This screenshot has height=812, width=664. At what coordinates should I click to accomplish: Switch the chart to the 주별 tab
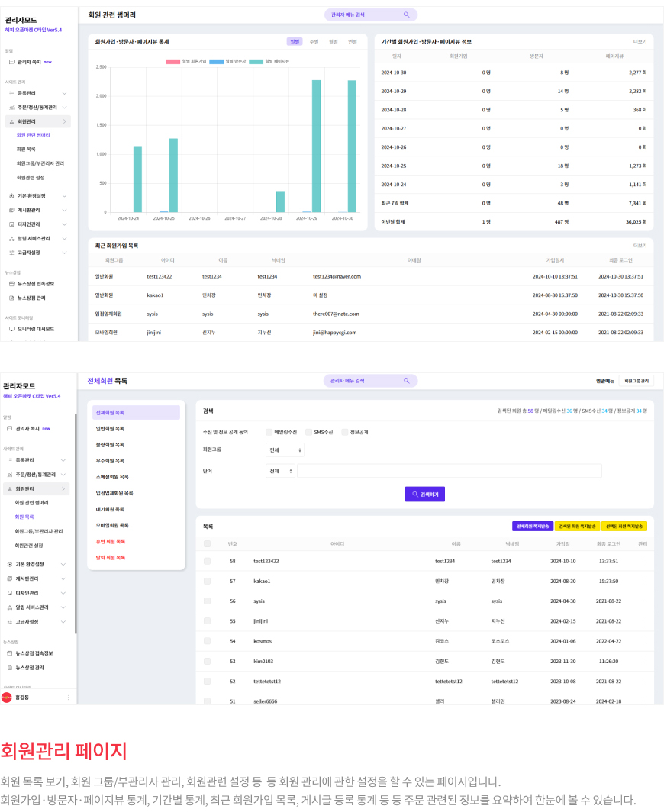[314, 41]
